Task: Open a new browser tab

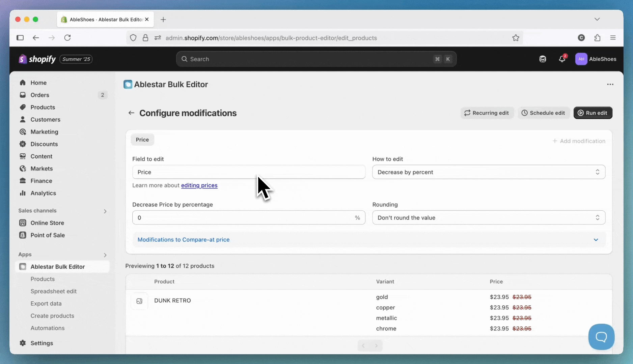Action: coord(163,20)
